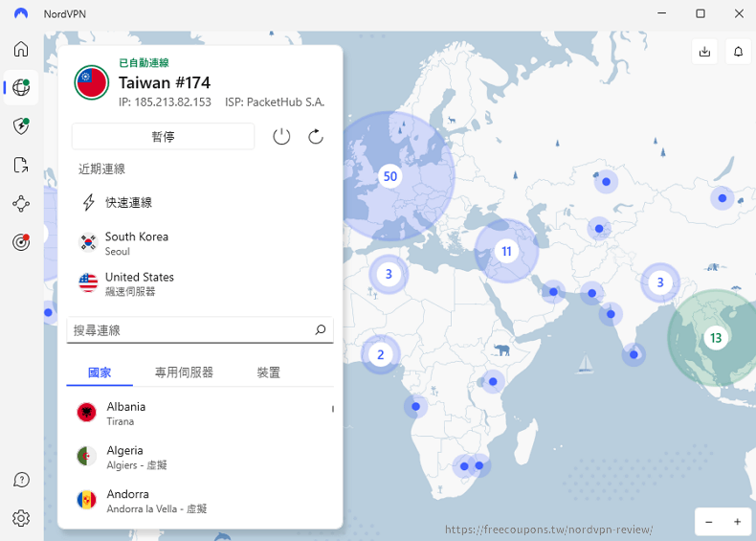
Task: Switch to the 裝置 tab
Action: point(269,372)
